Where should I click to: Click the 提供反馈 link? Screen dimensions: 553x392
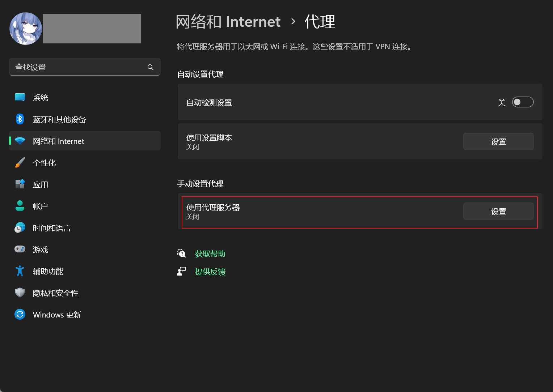210,272
